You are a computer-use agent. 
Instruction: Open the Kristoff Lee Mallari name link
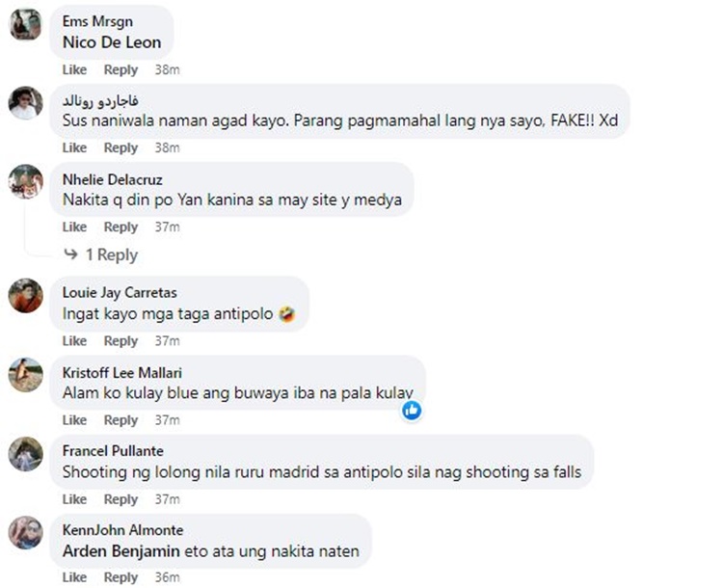122,373
